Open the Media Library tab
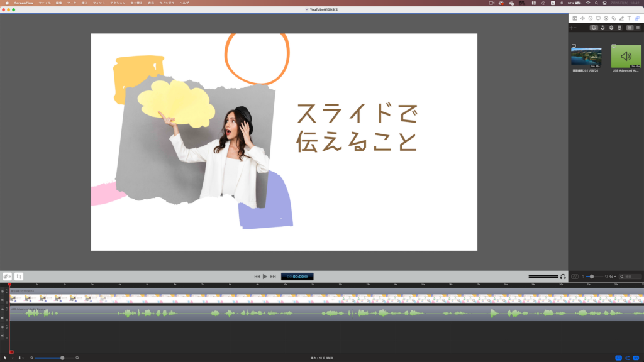The width and height of the screenshot is (644, 362). 637,18
